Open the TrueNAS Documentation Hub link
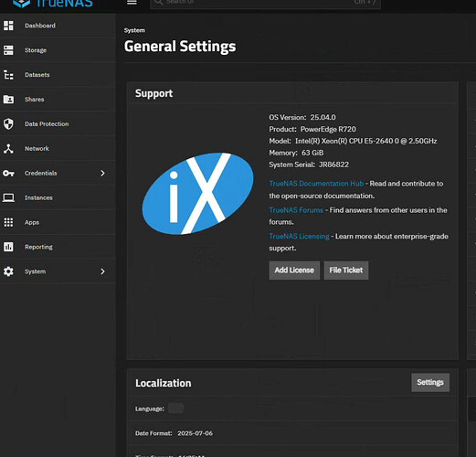This screenshot has width=476, height=457. [x=316, y=184]
